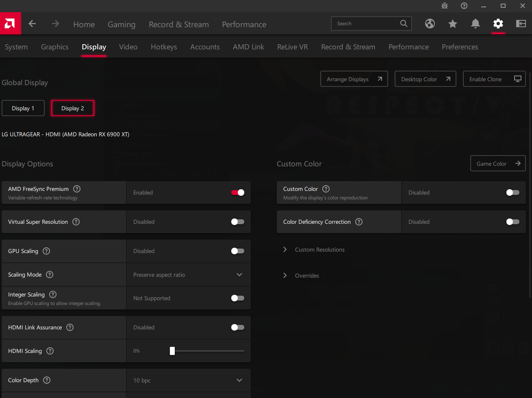Viewport: 532px width, 398px height.
Task: Show help for Integer Scaling
Action: pos(53,294)
